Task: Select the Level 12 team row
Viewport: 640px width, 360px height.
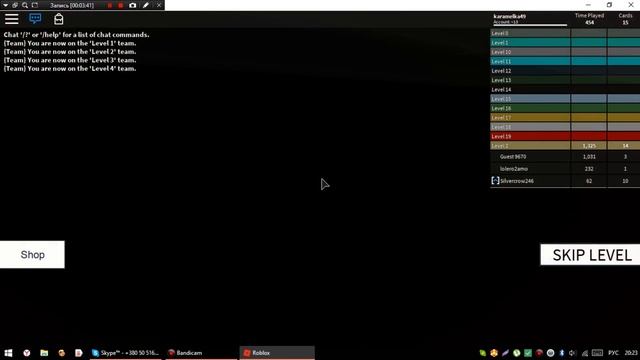Action: point(565,71)
